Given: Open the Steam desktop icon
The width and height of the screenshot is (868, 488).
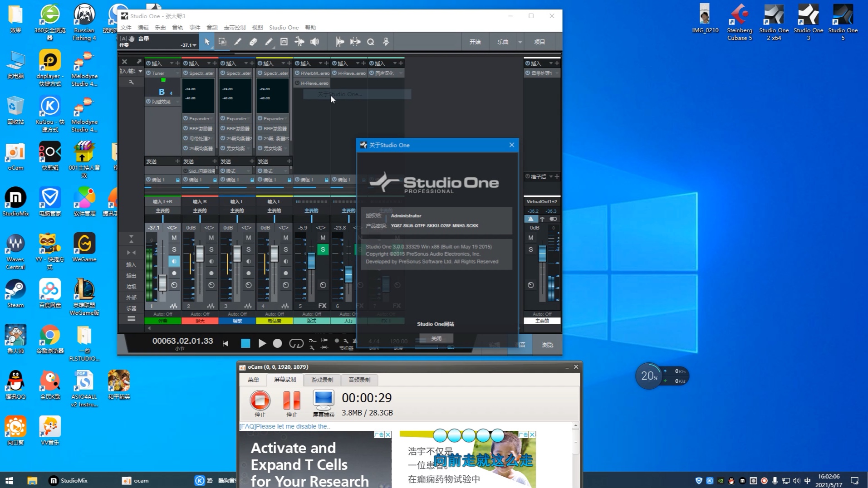Looking at the screenshot, I should tap(15, 293).
